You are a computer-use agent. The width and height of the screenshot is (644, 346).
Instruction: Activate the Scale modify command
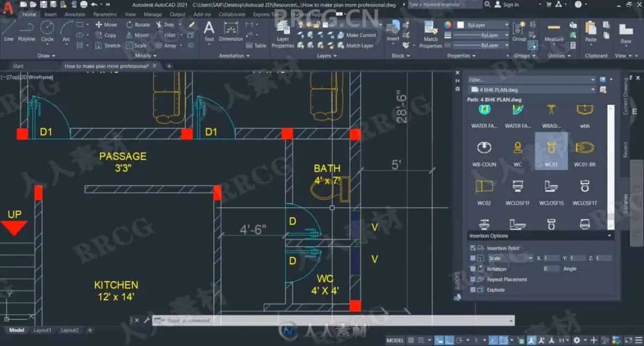click(x=136, y=46)
